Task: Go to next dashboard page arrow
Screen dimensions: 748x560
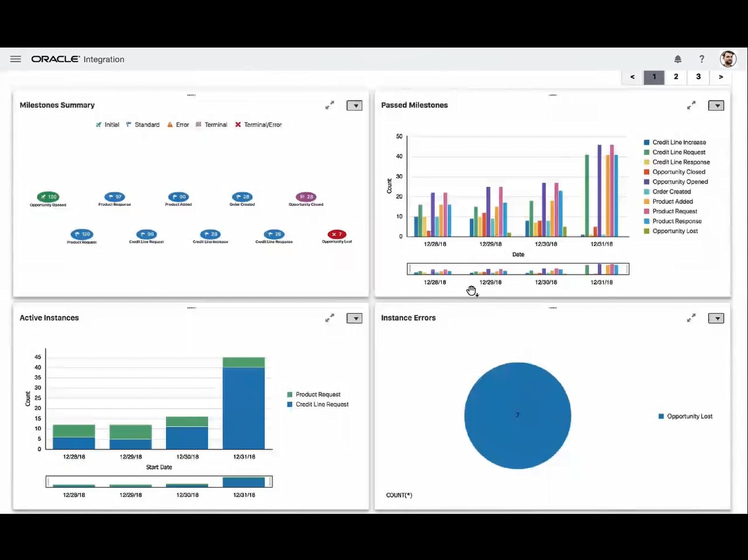Action: click(721, 77)
